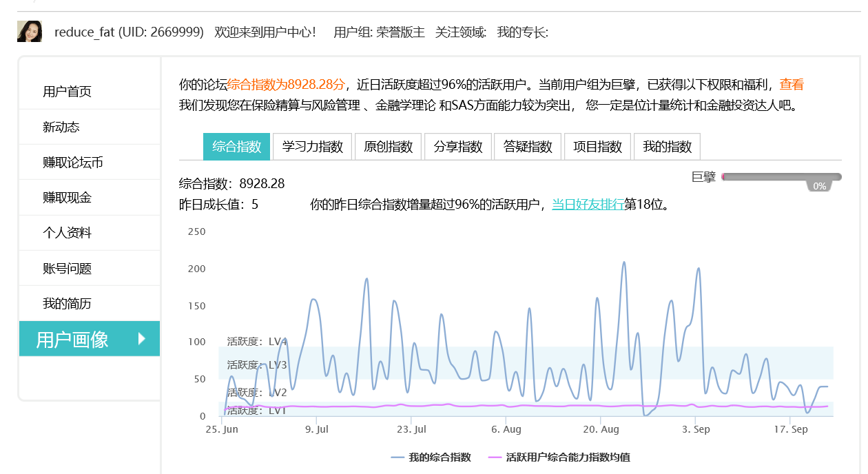Open 我的简历 in the sidebar
The height and width of the screenshot is (474, 868).
pos(90,304)
